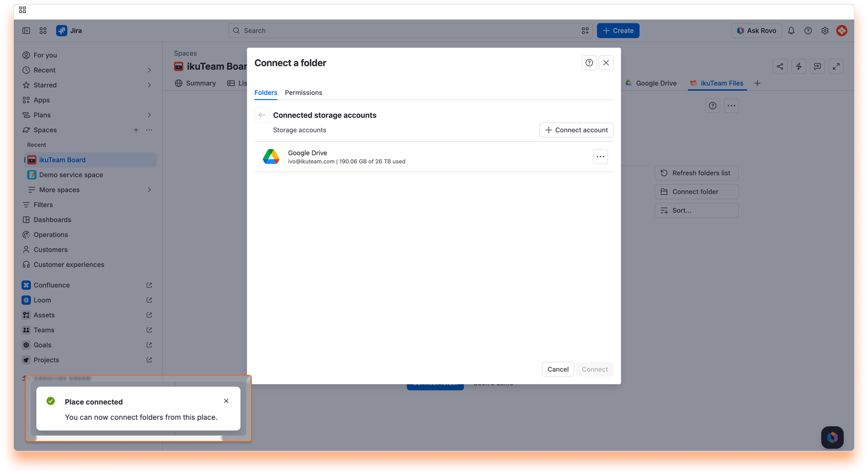The height and width of the screenshot is (474, 868).
Task: Click the sidebar collapse icon in Jira header
Action: click(26, 30)
